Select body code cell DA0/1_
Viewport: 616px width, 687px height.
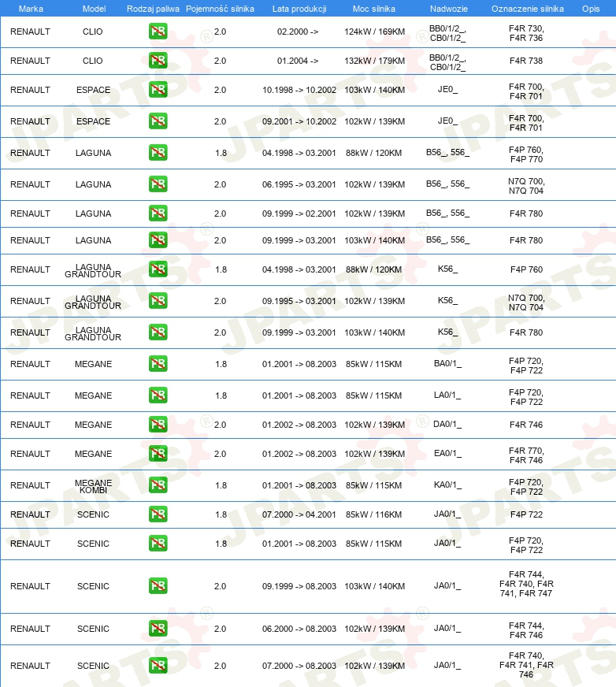pyautogui.click(x=447, y=424)
